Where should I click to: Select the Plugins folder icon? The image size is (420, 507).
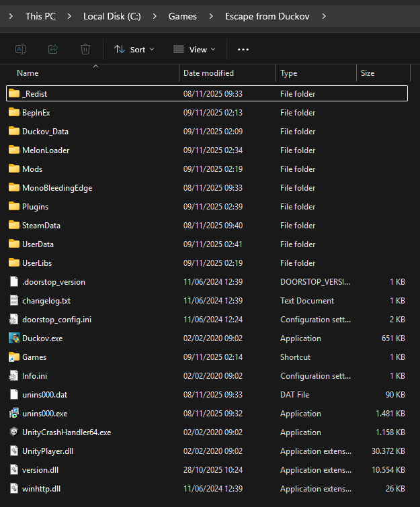14,206
